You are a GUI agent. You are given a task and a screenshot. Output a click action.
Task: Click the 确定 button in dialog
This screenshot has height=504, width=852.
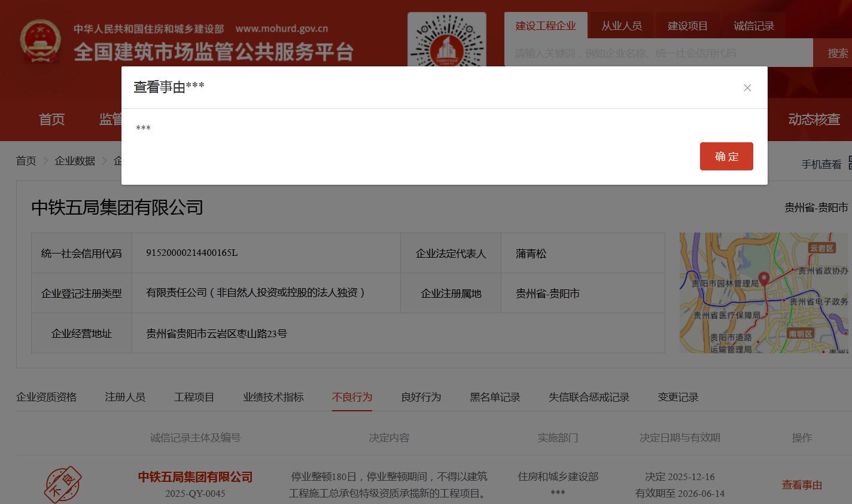[726, 157]
